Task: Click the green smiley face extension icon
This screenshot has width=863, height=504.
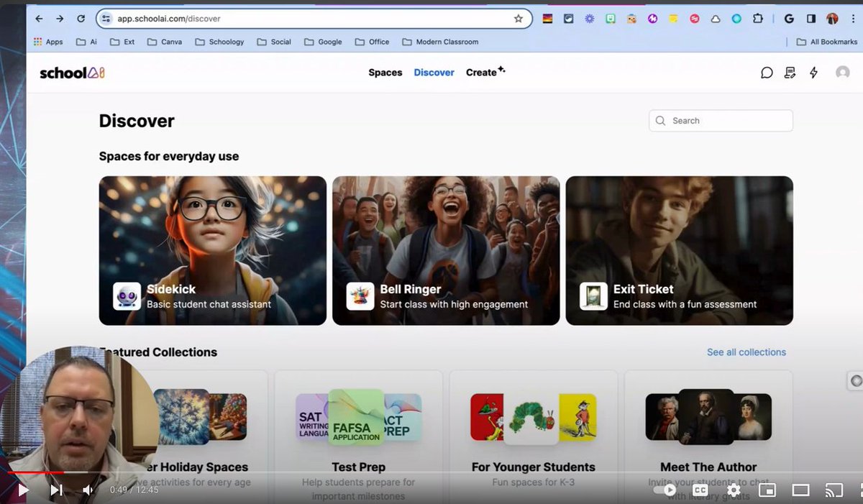Action: coord(611,19)
